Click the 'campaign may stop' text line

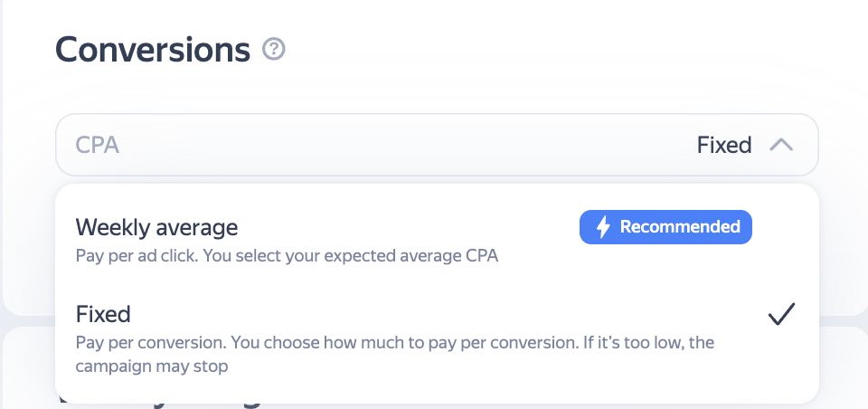(x=150, y=367)
